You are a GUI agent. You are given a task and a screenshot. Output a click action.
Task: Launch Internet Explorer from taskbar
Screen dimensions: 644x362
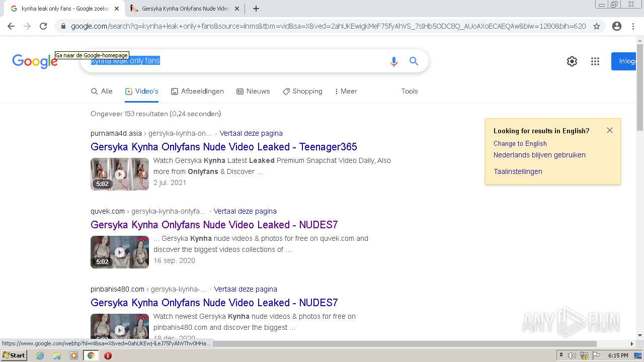pos(40,355)
